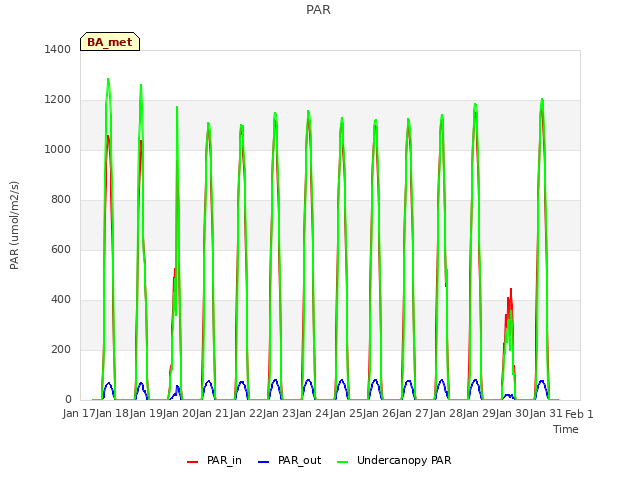Click the Jan 30 x-axis label

(512, 414)
